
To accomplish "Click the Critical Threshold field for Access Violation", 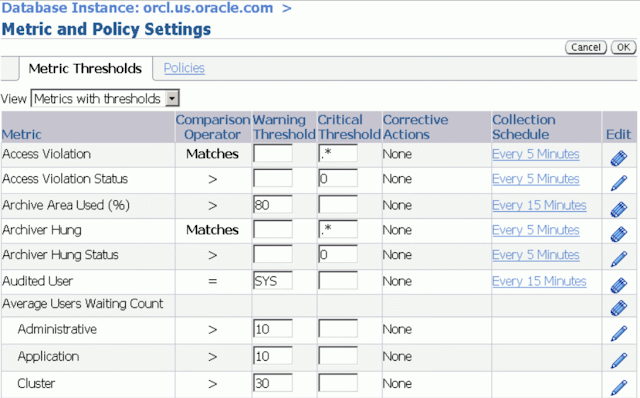I will [338, 153].
